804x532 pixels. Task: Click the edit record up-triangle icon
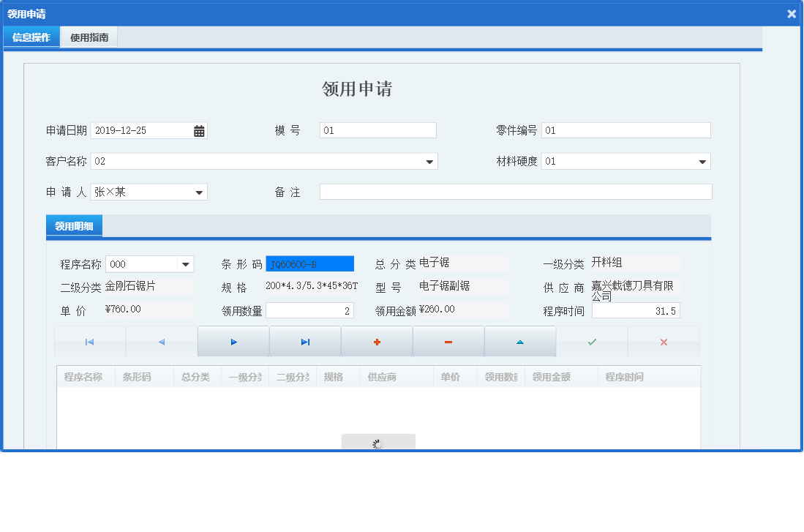tap(520, 342)
